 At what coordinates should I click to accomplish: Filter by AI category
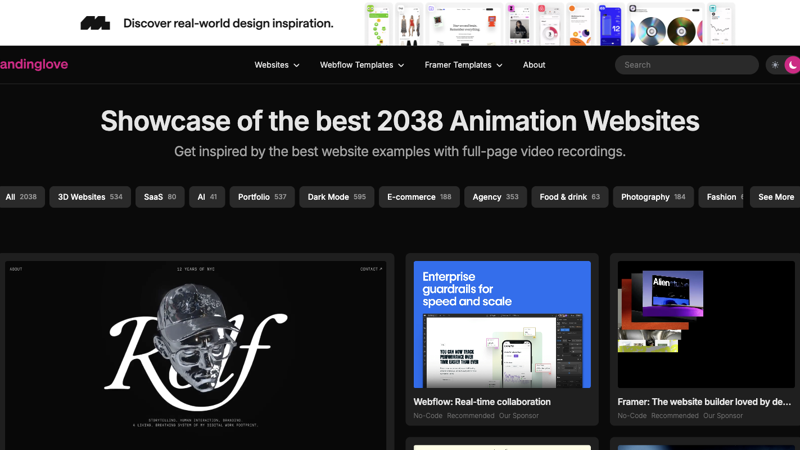pos(207,197)
